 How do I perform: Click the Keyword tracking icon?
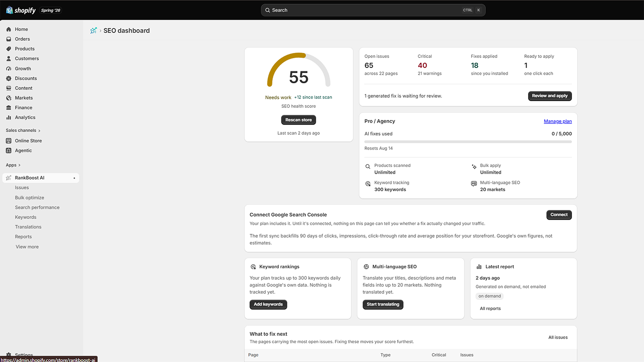click(367, 184)
